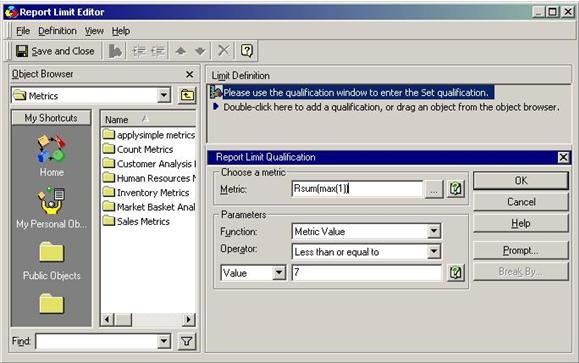
Task: Select Sales Metrics folder
Action: coord(137,221)
